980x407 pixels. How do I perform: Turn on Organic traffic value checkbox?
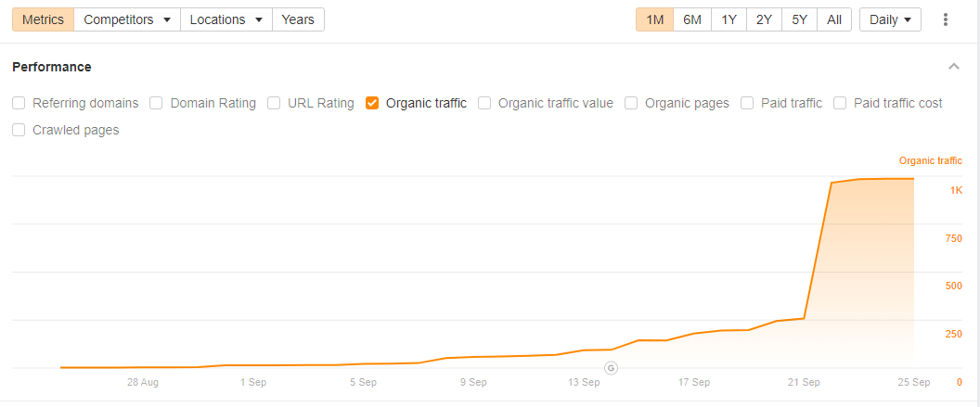click(x=484, y=103)
